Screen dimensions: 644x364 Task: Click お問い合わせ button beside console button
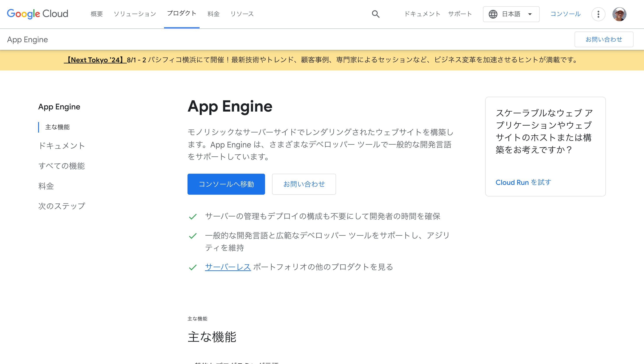(x=304, y=184)
